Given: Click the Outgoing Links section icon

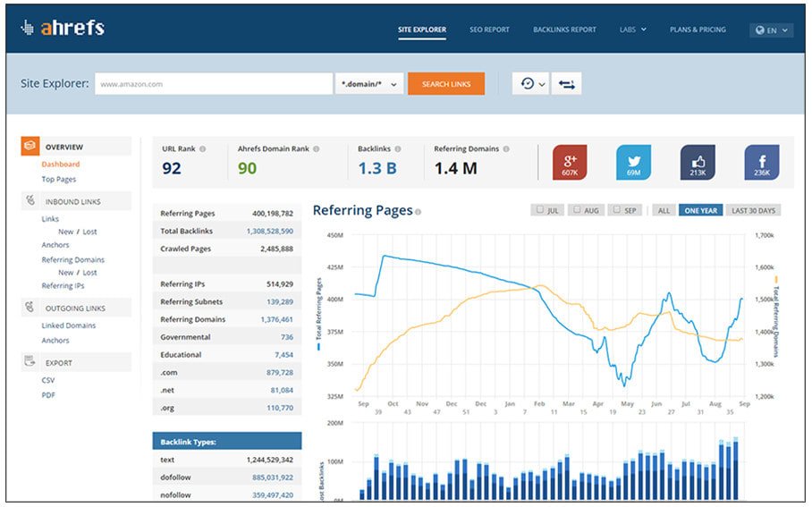Looking at the screenshot, I should (x=30, y=307).
